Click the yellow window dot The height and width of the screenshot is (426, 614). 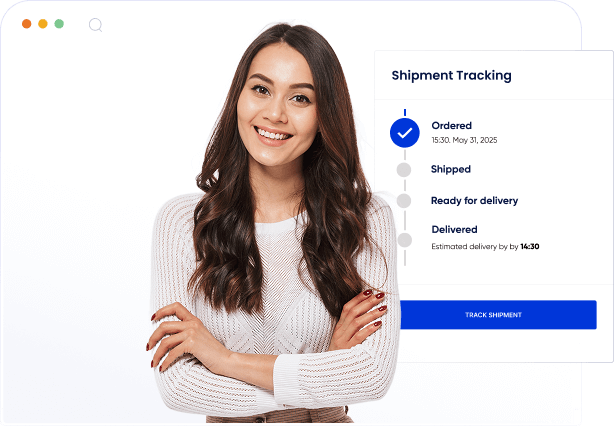pyautogui.click(x=43, y=23)
